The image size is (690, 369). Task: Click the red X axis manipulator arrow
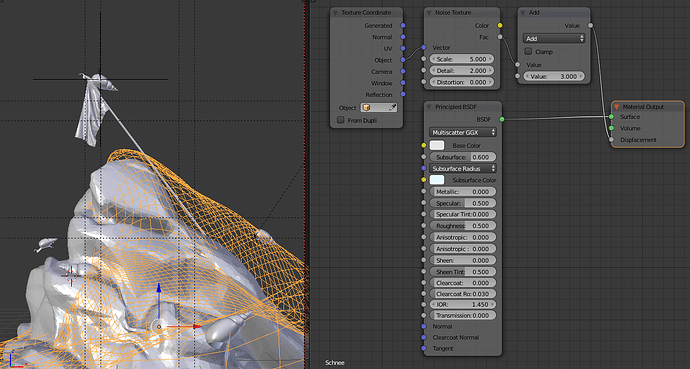pos(196,327)
